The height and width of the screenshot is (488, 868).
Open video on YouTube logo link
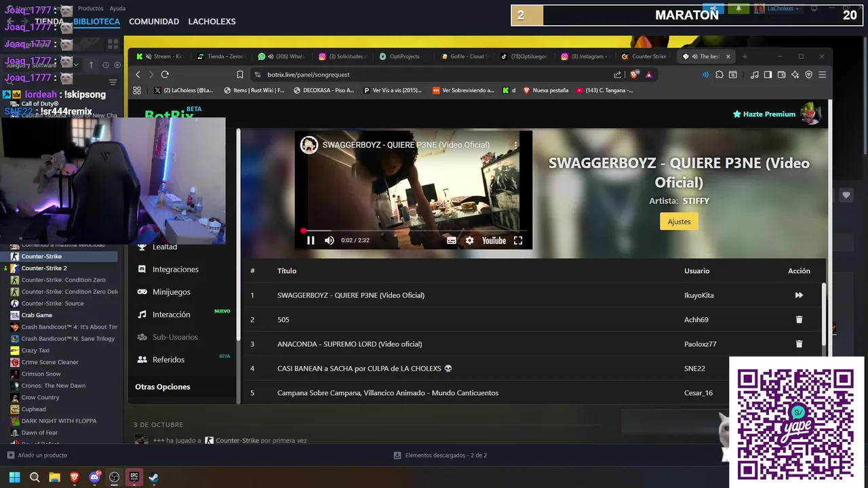pyautogui.click(x=494, y=241)
